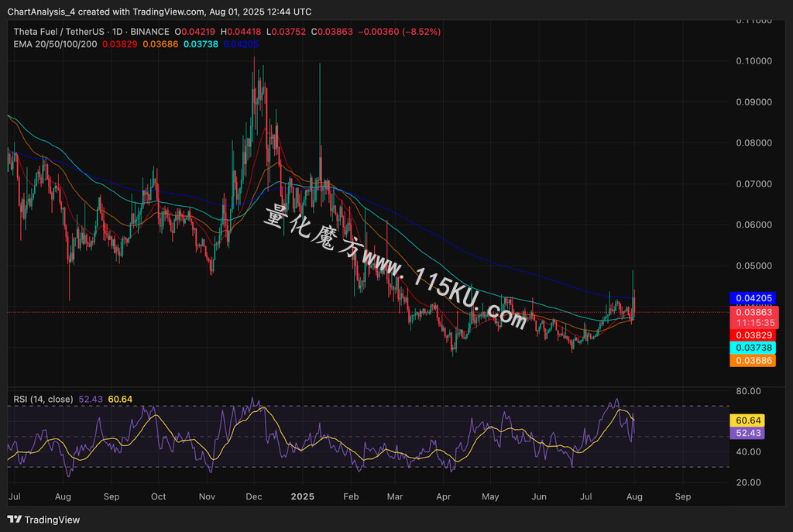Click orange 0.03686 tag on the price axis
The width and height of the screenshot is (793, 532).
pos(753,361)
